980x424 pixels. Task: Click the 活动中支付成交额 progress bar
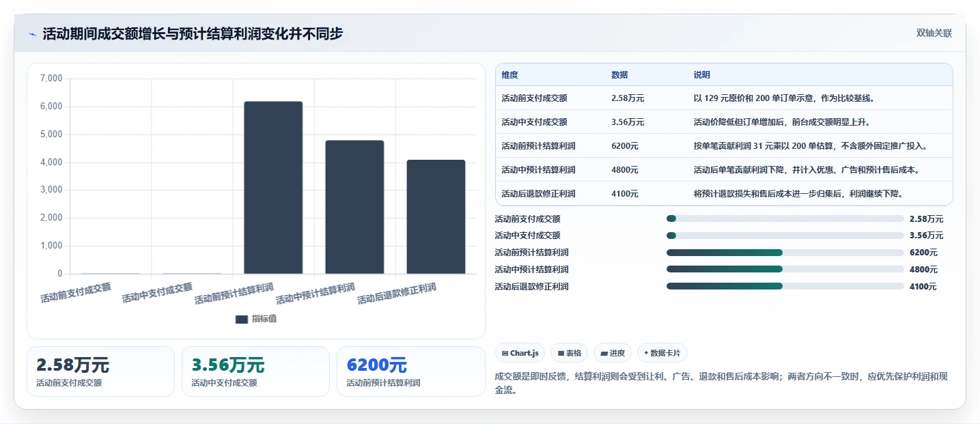785,236
